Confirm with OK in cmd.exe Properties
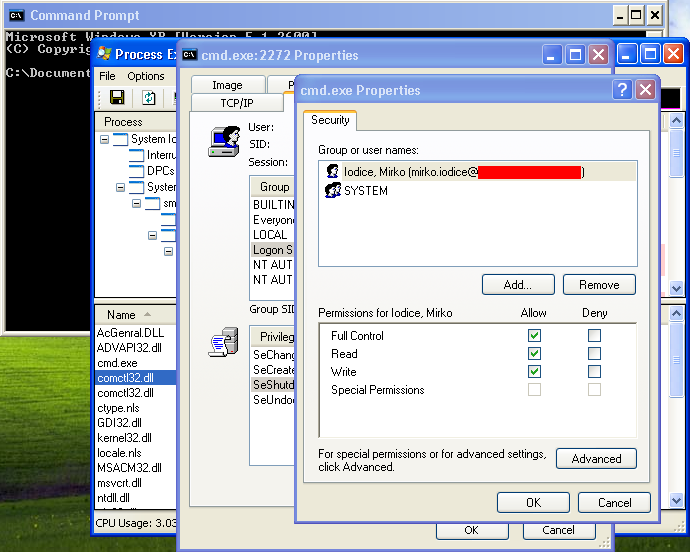 (x=533, y=503)
